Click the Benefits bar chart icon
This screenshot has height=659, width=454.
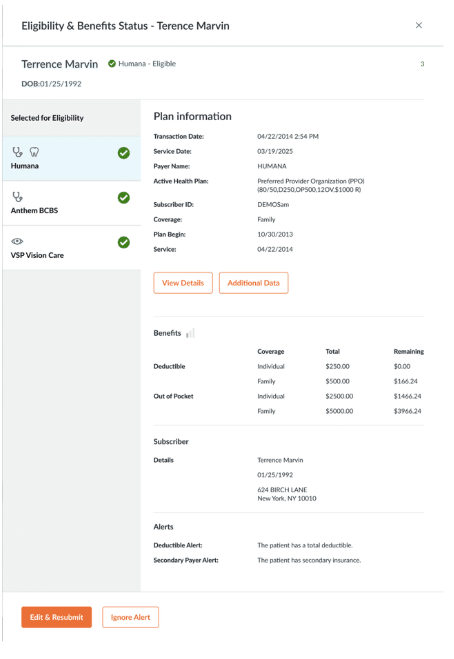pyautogui.click(x=190, y=333)
